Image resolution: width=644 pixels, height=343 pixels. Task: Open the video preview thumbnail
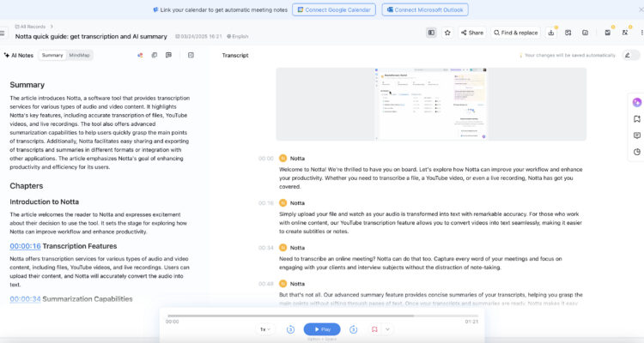click(431, 105)
